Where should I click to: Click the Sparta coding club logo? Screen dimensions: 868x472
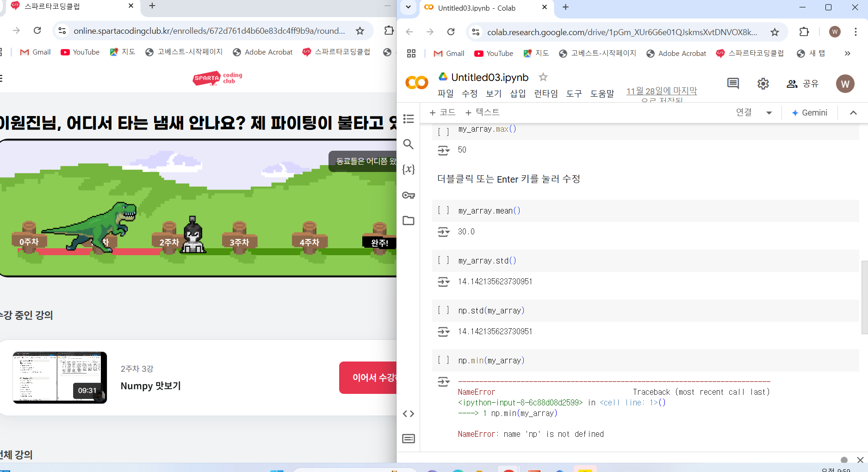(x=217, y=78)
